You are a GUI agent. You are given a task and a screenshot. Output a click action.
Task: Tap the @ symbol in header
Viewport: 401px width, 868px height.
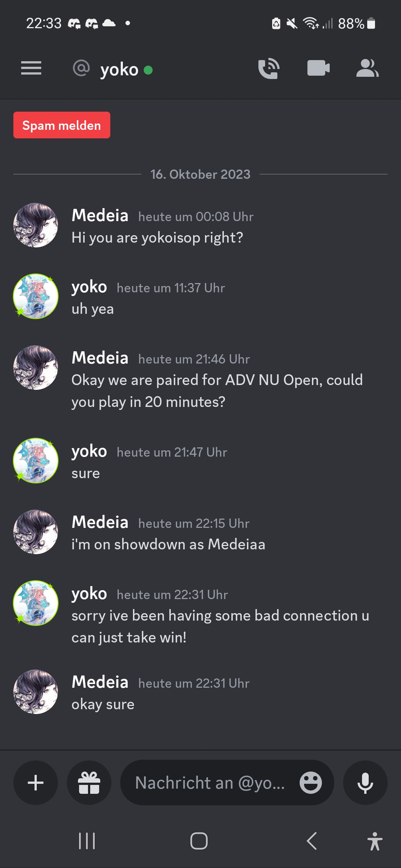click(81, 68)
